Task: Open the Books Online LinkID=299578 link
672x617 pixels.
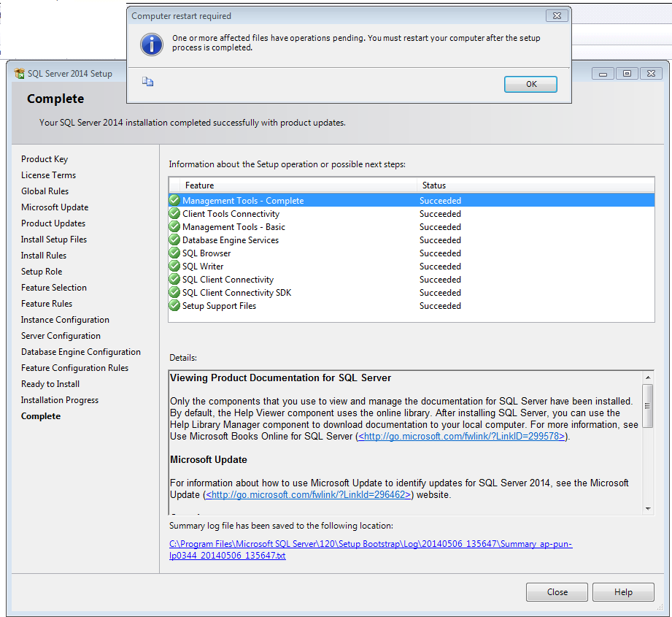Action: [461, 436]
